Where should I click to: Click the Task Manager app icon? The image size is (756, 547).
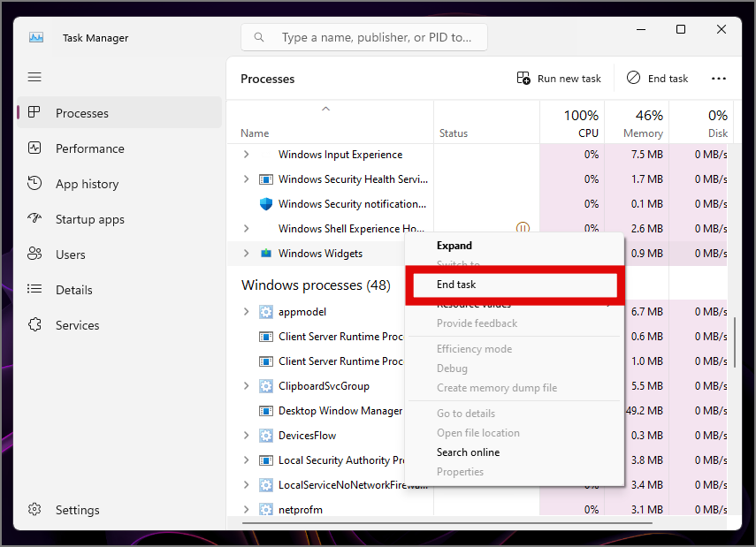tap(36, 38)
